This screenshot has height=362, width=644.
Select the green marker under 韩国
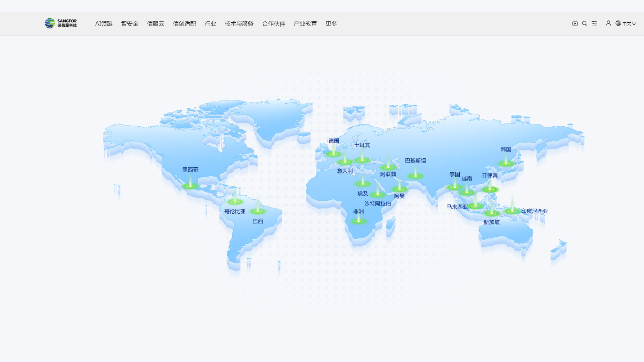[506, 163]
